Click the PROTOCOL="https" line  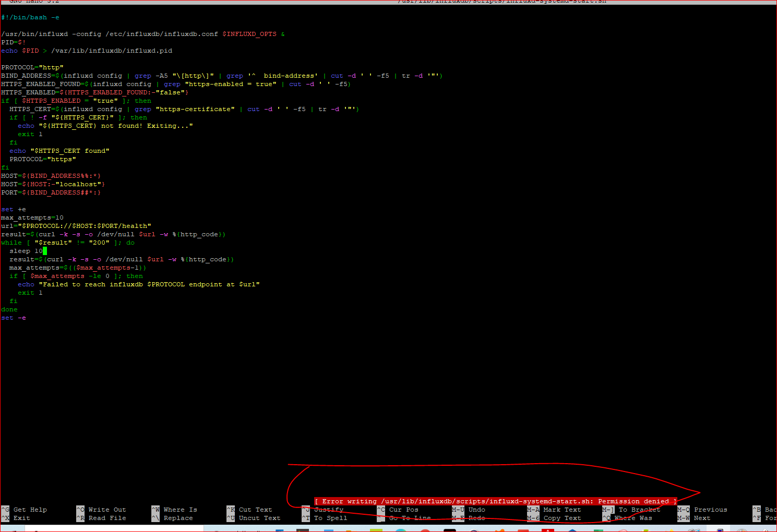[x=43, y=159]
